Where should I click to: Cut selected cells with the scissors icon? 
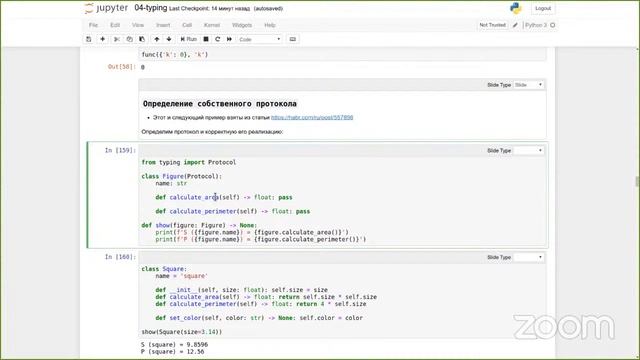pyautogui.click(x=117, y=39)
